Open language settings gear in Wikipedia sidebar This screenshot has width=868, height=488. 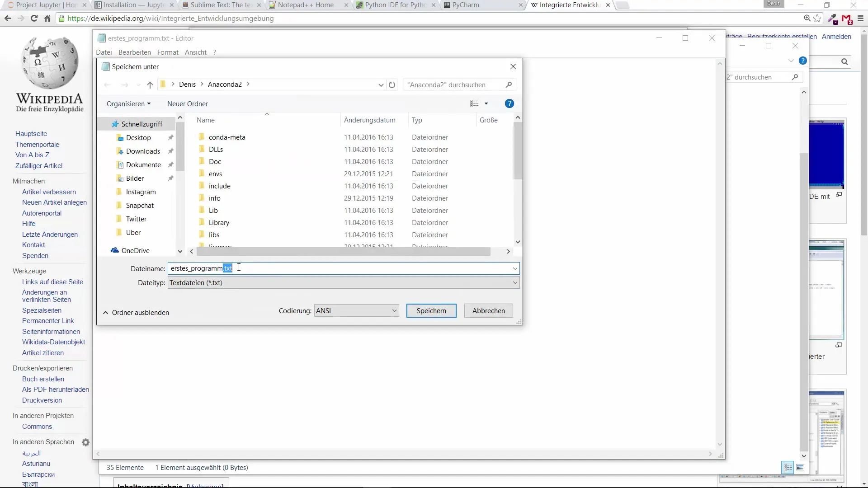85,442
